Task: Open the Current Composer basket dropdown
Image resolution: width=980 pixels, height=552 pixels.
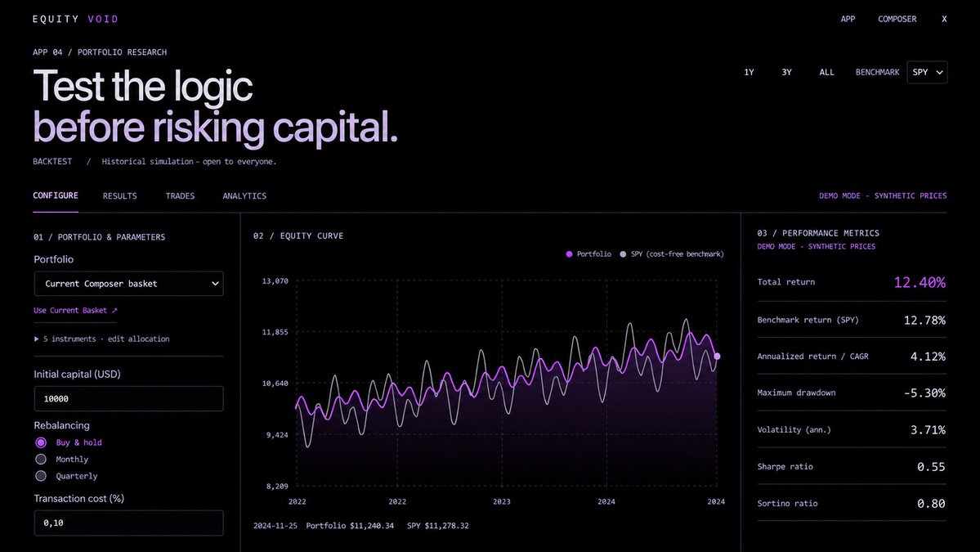Action: point(129,284)
